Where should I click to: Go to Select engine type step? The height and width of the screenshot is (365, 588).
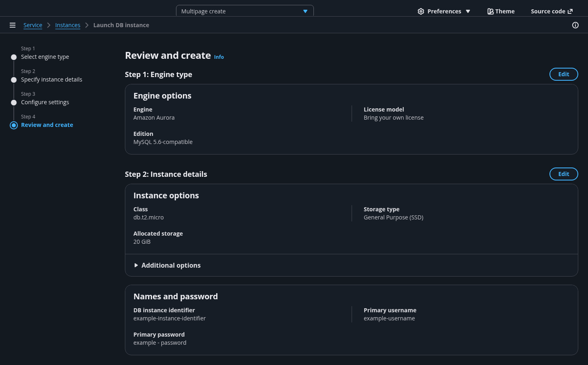[x=45, y=57]
